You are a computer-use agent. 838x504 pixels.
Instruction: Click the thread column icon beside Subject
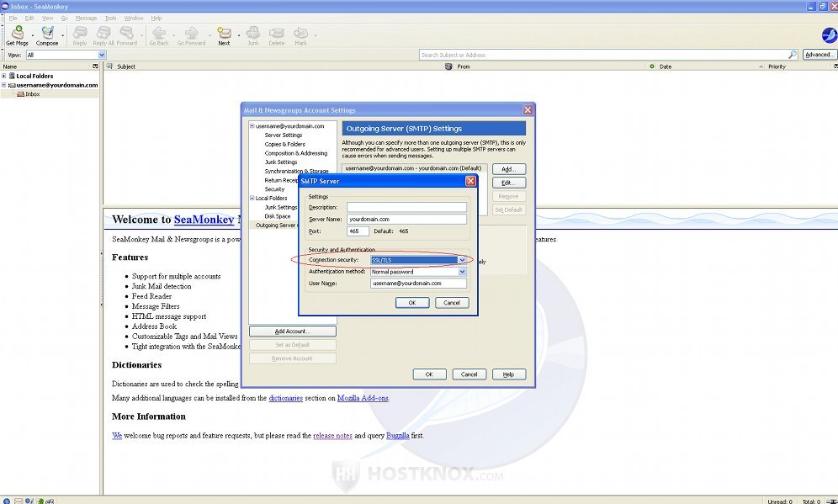pyautogui.click(x=109, y=66)
